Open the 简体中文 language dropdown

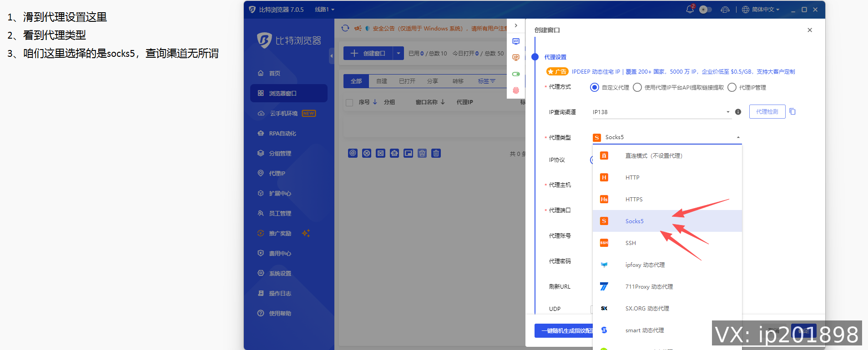761,10
